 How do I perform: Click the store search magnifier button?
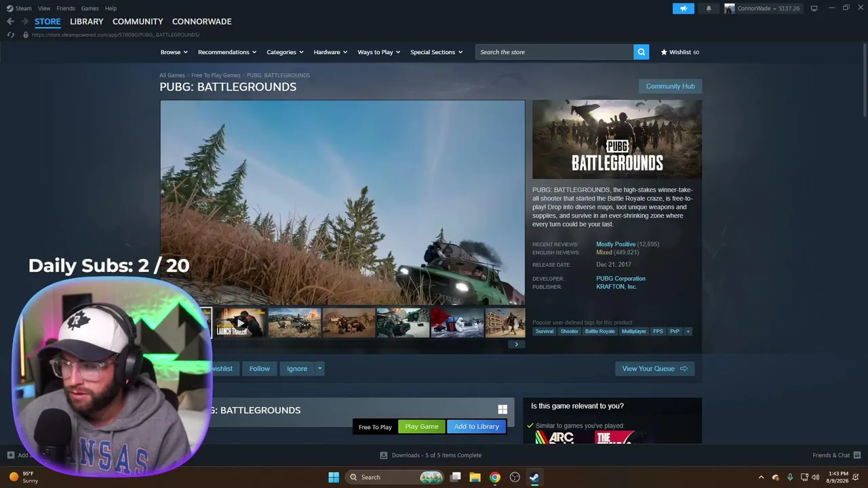coord(641,52)
